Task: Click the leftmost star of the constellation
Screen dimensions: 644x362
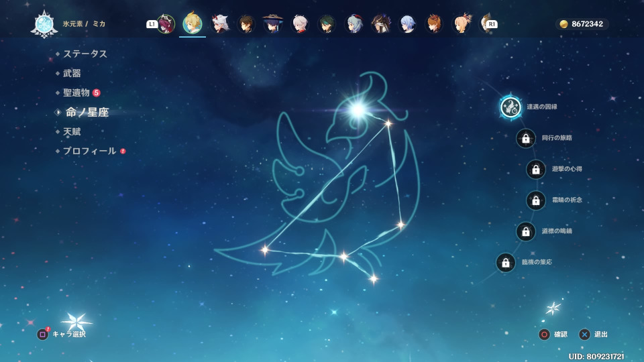Action: pos(265,249)
